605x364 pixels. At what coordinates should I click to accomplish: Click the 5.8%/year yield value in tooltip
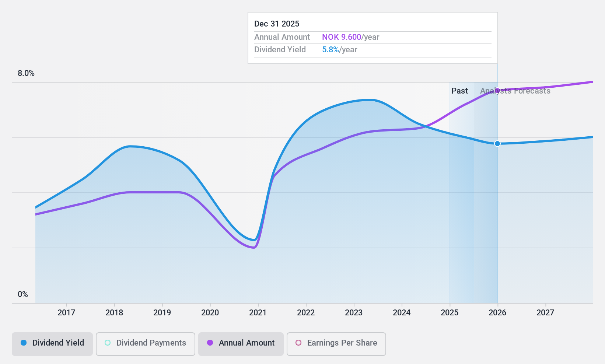tap(340, 50)
